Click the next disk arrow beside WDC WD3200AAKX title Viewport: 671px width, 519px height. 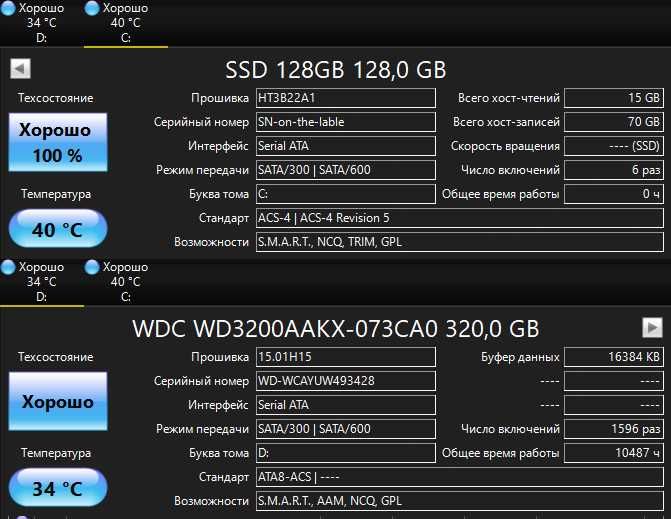(x=652, y=327)
